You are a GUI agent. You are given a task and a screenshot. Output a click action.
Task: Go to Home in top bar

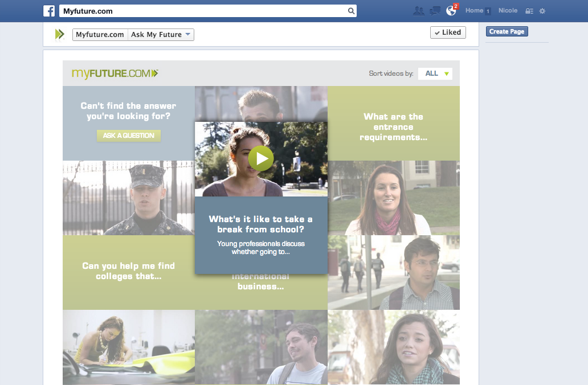474,10
